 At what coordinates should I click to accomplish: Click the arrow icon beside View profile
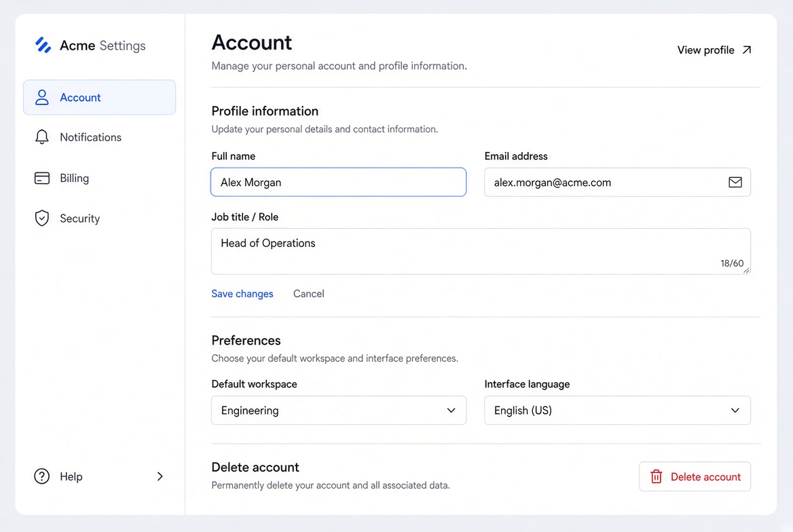747,50
